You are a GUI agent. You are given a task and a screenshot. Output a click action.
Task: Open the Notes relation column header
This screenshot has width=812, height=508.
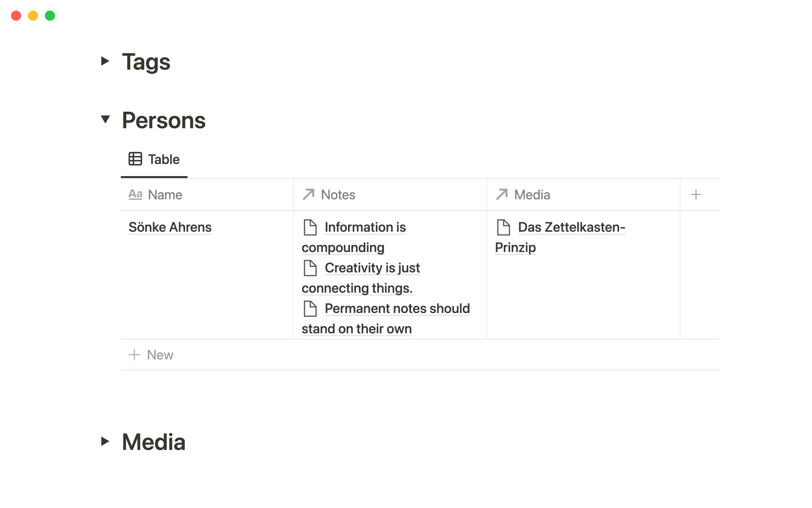click(338, 195)
